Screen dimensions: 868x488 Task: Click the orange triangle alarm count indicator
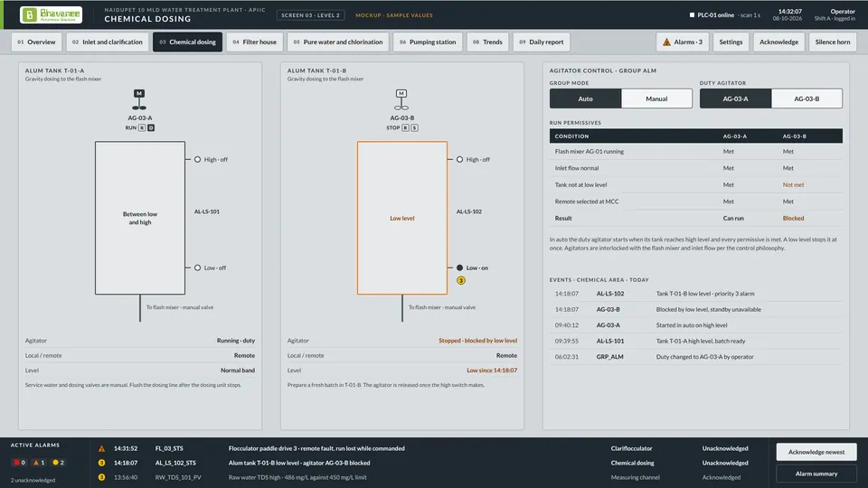click(x=39, y=463)
